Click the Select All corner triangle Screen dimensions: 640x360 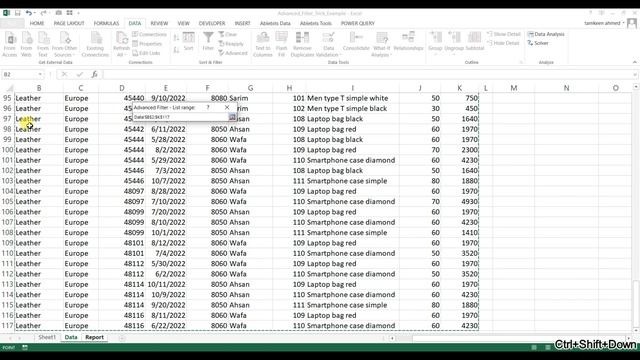coord(9,88)
